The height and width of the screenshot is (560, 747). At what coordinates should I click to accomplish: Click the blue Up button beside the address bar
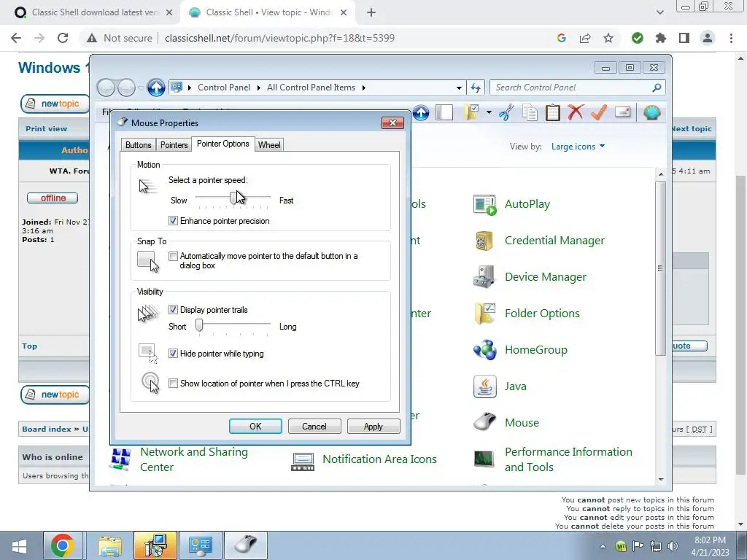click(x=156, y=87)
